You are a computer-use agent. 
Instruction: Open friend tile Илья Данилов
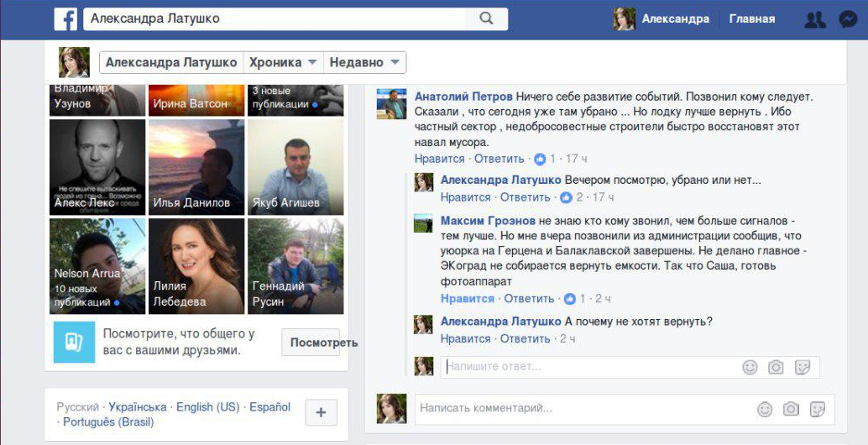(196, 167)
